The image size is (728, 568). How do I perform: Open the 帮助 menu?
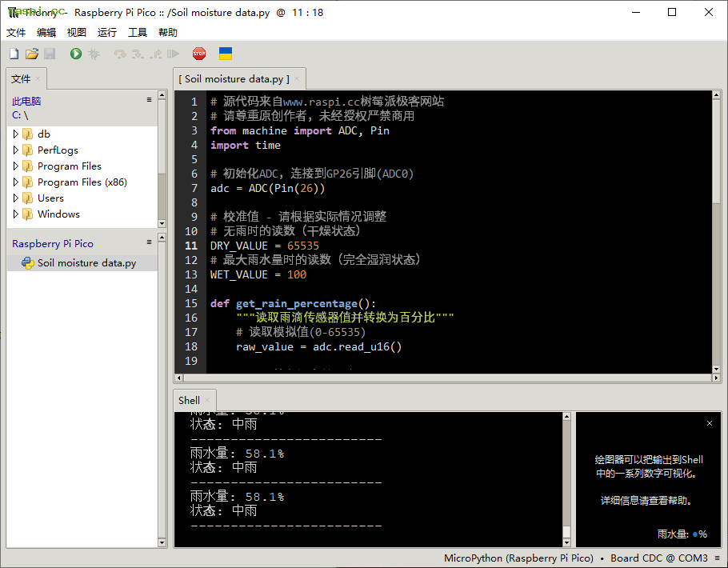tap(168, 33)
